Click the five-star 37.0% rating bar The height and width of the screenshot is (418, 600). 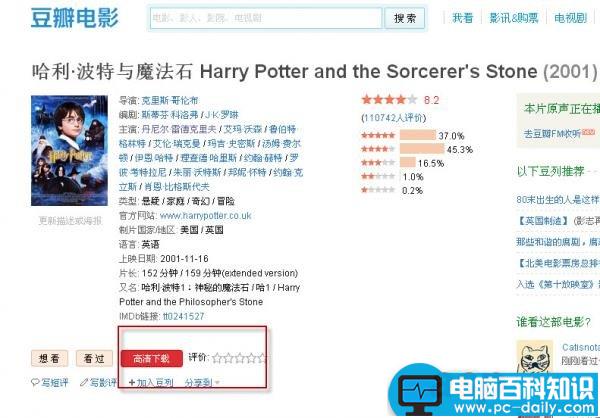[x=418, y=135]
